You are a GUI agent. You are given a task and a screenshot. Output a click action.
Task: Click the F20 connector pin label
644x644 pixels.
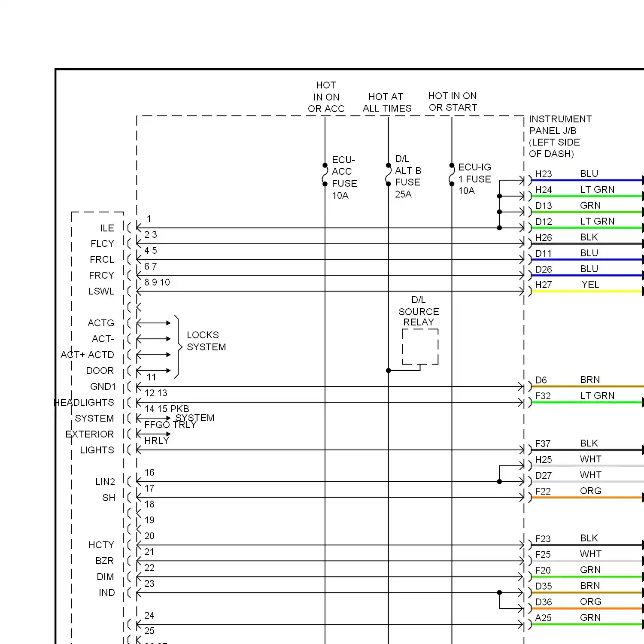(x=543, y=570)
